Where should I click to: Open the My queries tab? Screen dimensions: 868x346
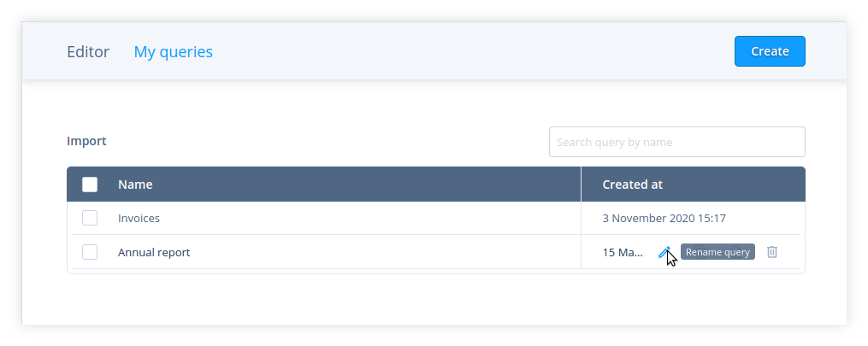tap(173, 52)
